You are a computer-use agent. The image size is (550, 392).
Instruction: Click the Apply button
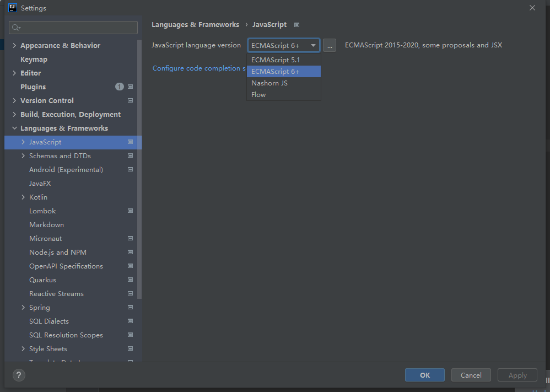pos(517,375)
